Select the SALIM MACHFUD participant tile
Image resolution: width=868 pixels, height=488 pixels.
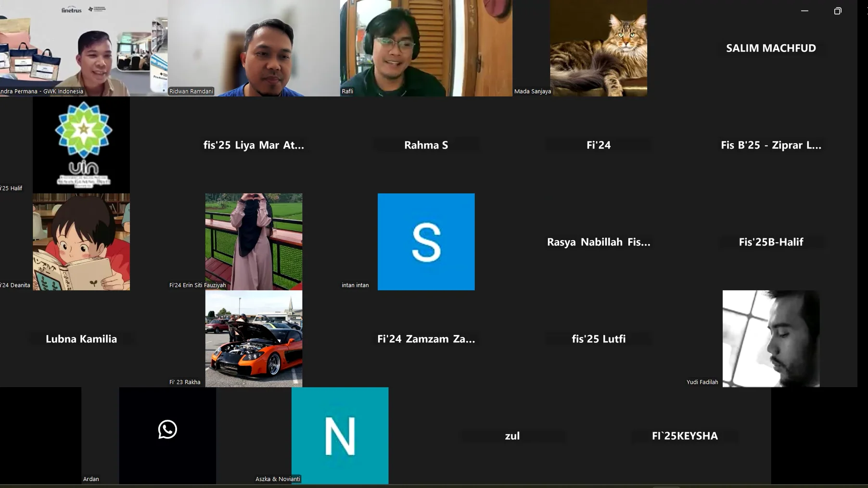point(771,48)
